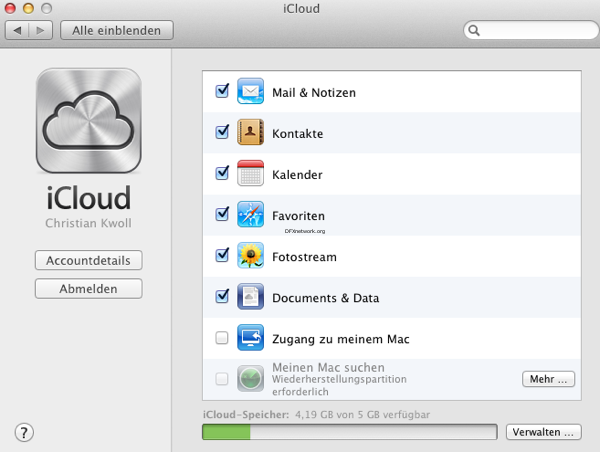
Task: Toggle the Favoriten checkbox off
Action: tap(222, 214)
